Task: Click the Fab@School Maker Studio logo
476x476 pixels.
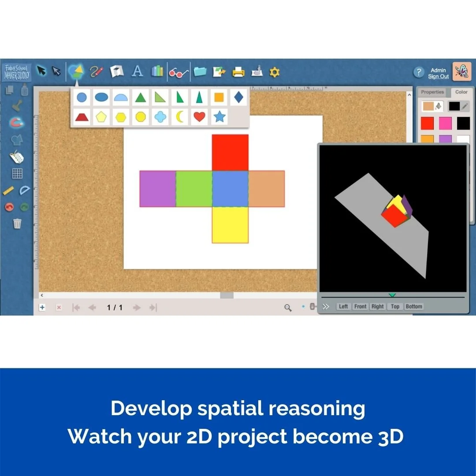Action: (17, 73)
